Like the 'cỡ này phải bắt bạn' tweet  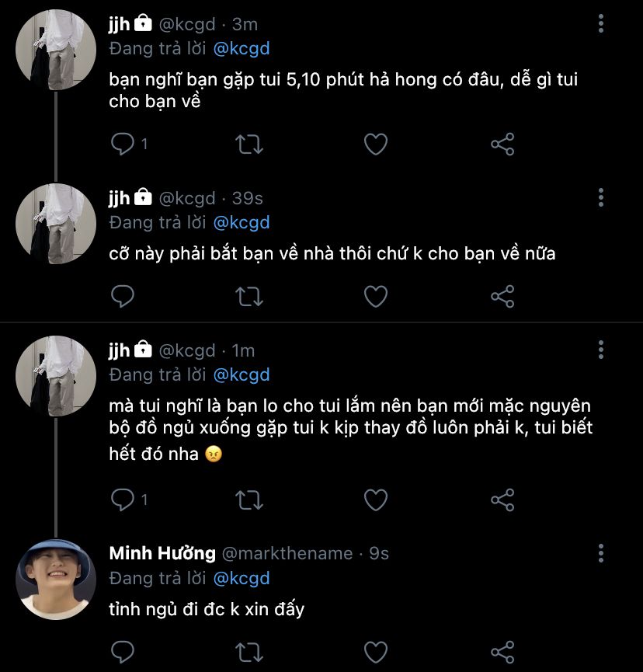pos(376,296)
